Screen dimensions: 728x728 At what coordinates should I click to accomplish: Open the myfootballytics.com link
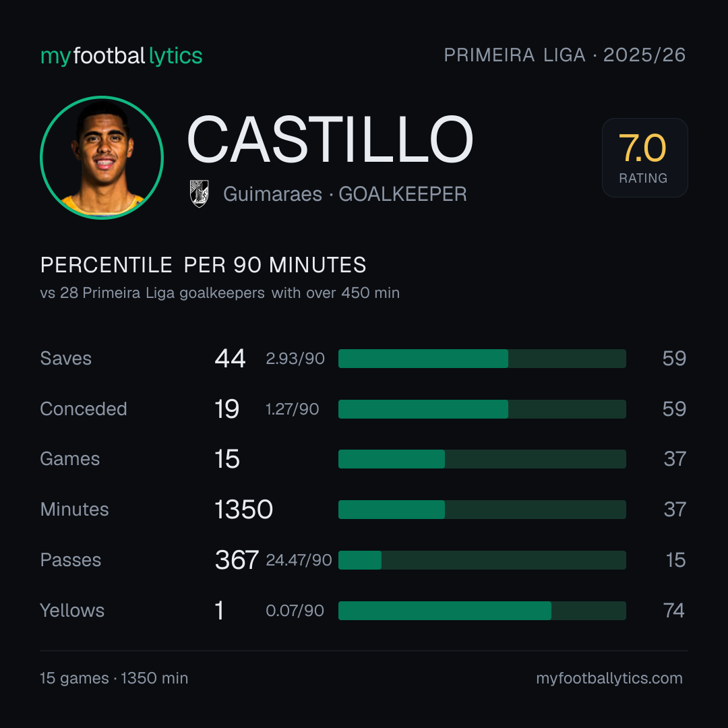[x=609, y=678]
